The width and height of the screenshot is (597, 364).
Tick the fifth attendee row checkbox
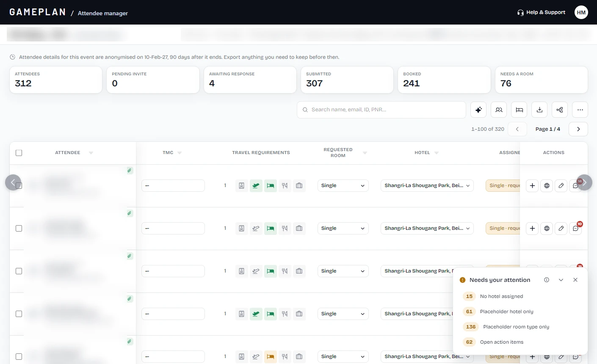coord(19,356)
